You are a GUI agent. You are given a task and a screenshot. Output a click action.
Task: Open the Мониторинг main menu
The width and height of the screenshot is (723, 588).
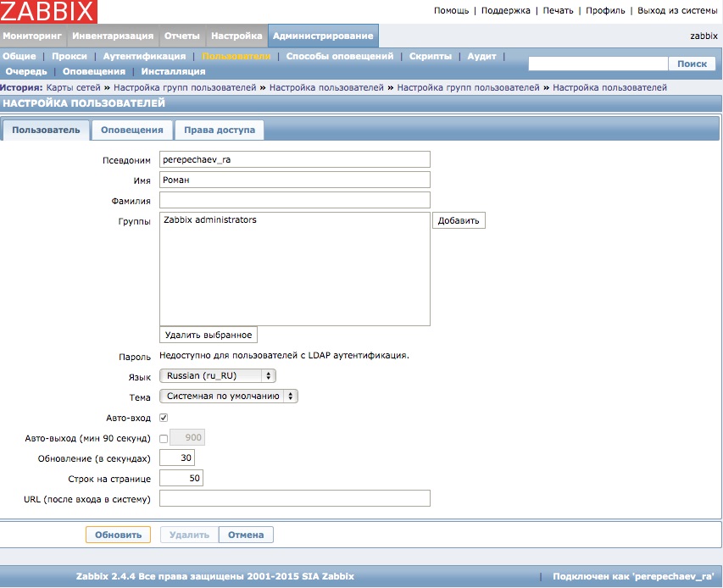(x=33, y=36)
